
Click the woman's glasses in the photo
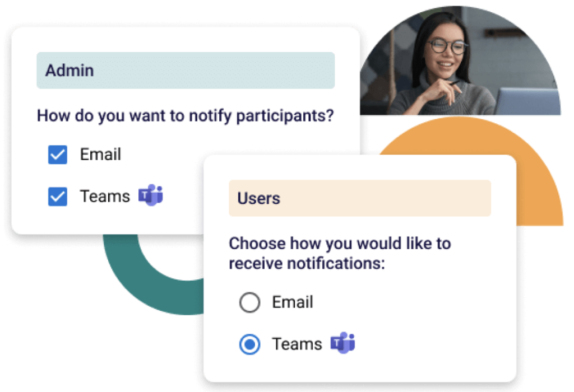click(x=447, y=46)
